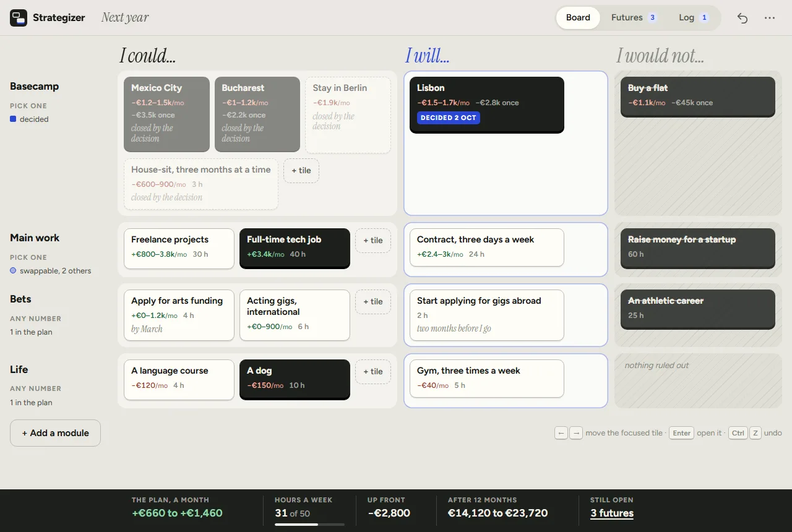Add a tile in the Bets row

(x=373, y=302)
